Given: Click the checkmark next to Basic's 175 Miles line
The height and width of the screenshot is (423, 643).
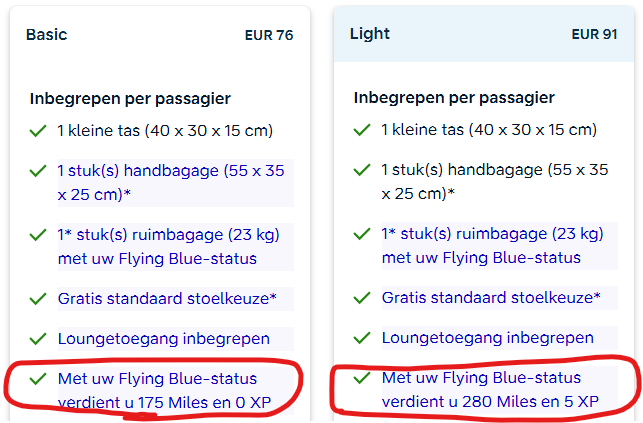Looking at the screenshot, I should (x=39, y=379).
